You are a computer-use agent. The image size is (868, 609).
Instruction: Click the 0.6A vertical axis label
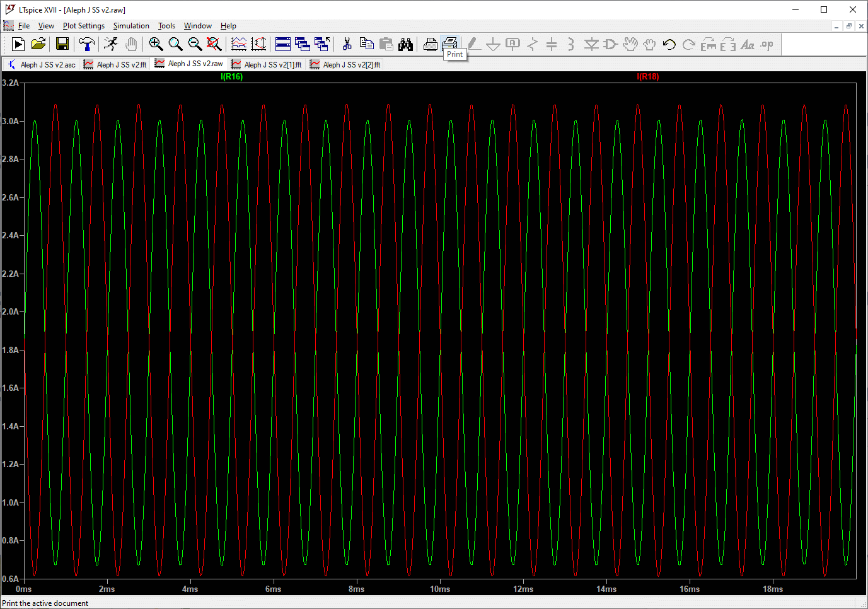(x=10, y=579)
